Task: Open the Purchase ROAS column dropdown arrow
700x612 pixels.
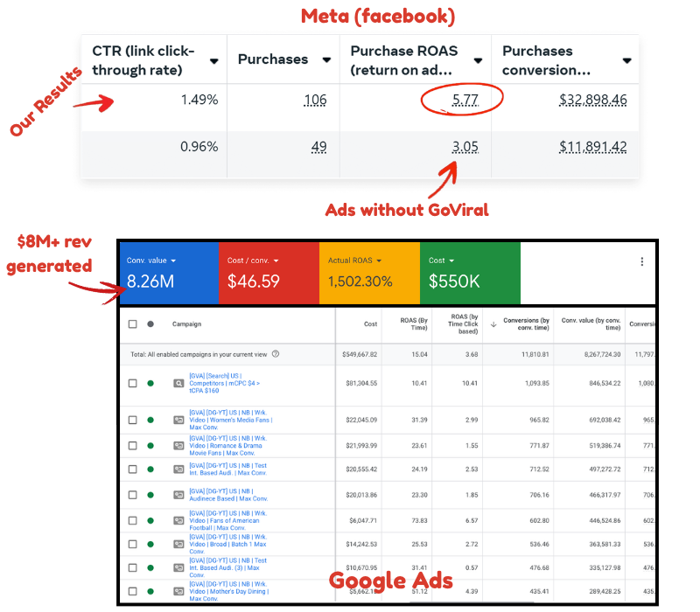Action: point(478,60)
